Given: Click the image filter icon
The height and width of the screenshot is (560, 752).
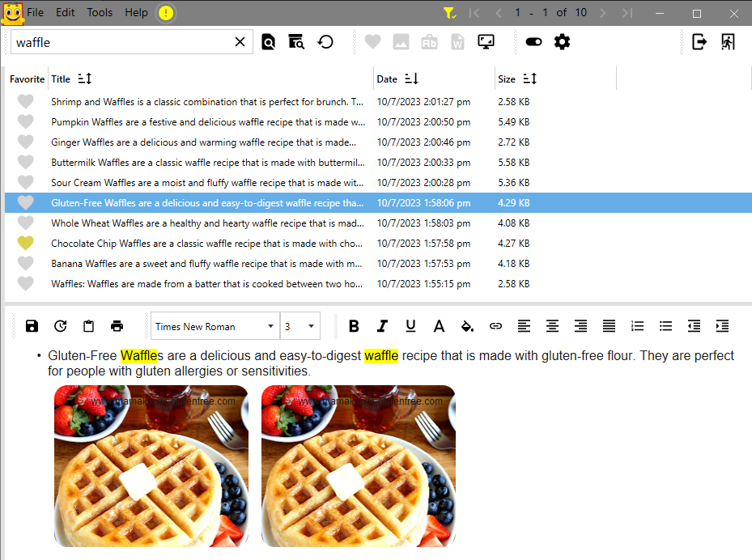Looking at the screenshot, I should pos(401,42).
